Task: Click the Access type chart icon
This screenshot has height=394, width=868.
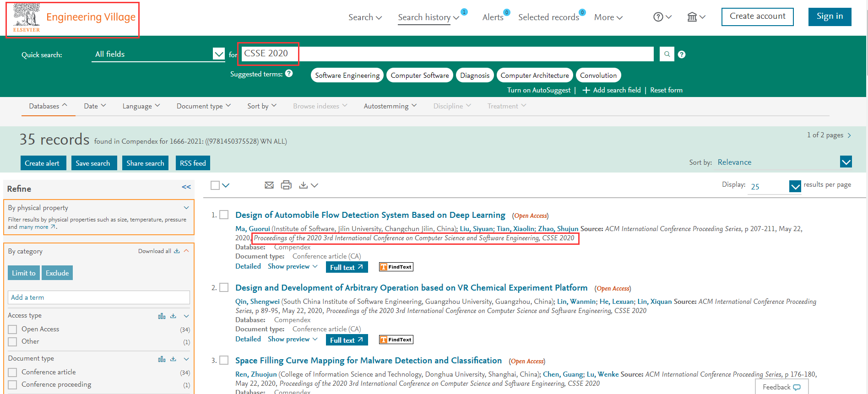Action: coord(162,316)
